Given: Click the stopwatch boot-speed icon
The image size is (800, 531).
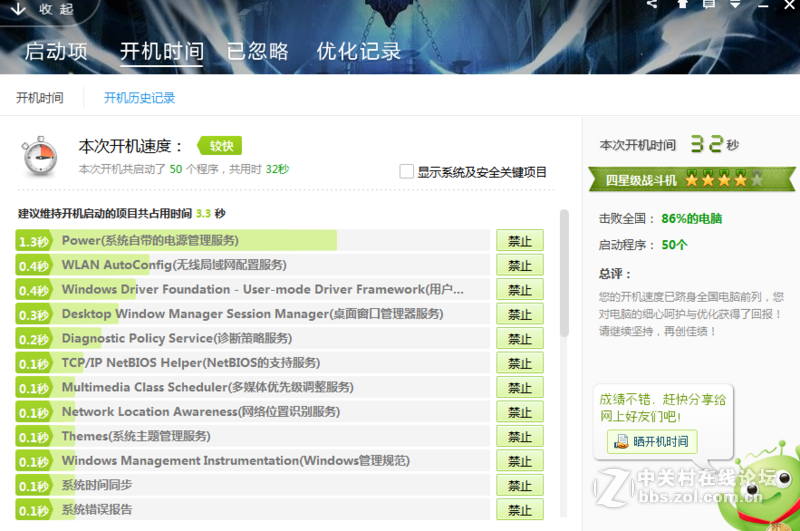Looking at the screenshot, I should click(39, 157).
